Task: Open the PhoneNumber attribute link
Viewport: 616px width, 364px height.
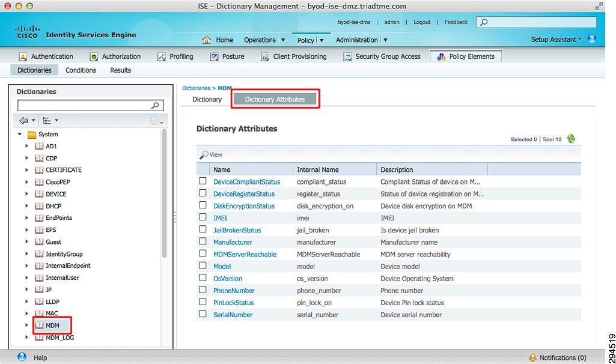Action: click(x=234, y=291)
